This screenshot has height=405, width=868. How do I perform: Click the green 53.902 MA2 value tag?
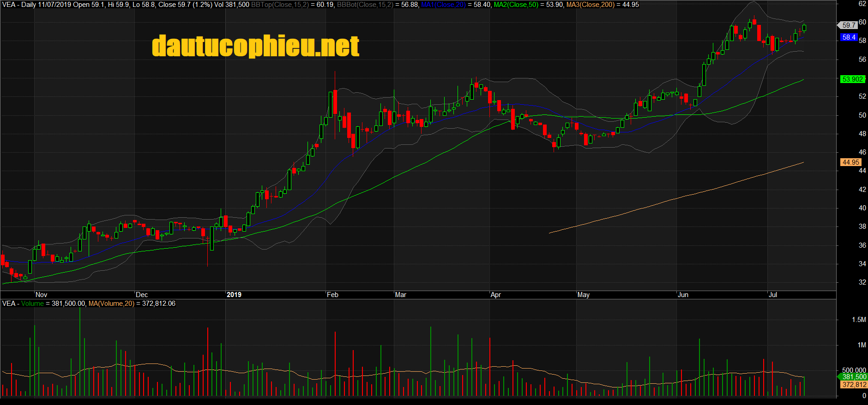point(852,79)
